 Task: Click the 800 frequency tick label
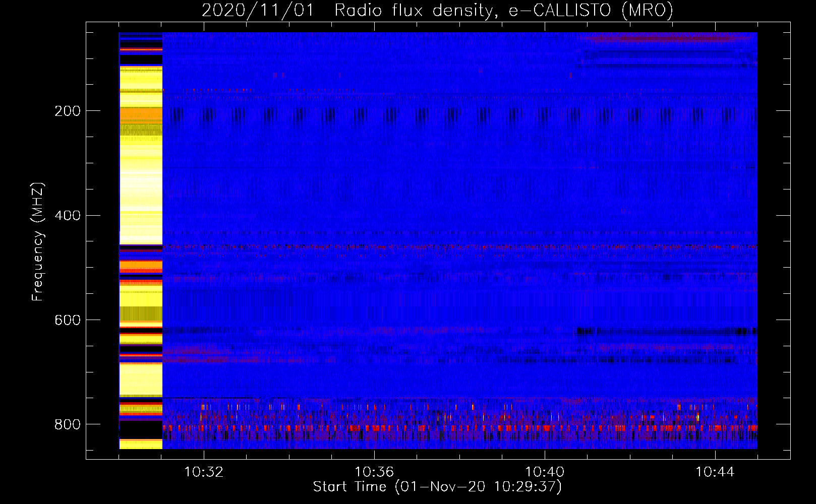pyautogui.click(x=67, y=424)
